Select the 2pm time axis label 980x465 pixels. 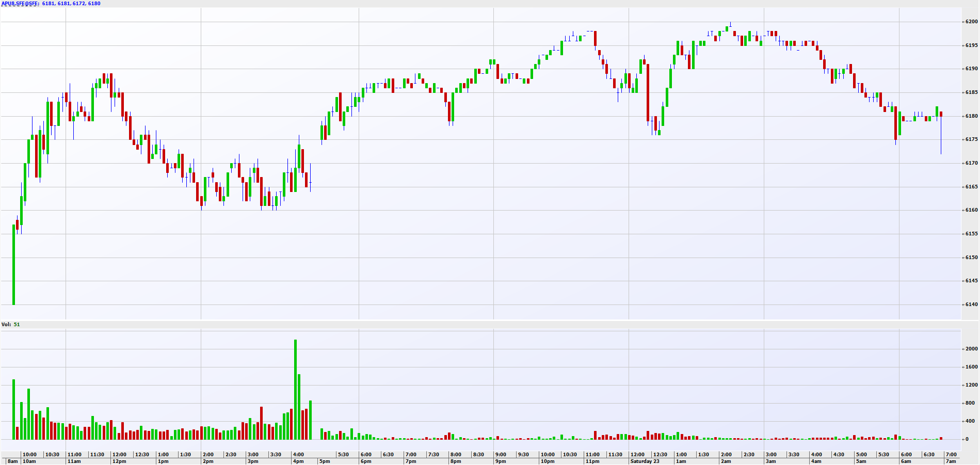tap(208, 461)
